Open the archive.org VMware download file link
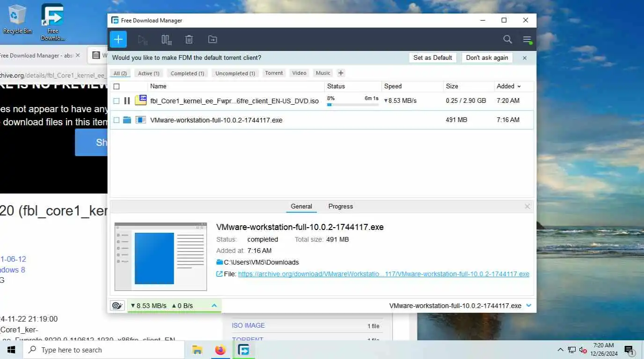The height and width of the screenshot is (359, 644). coord(384,274)
